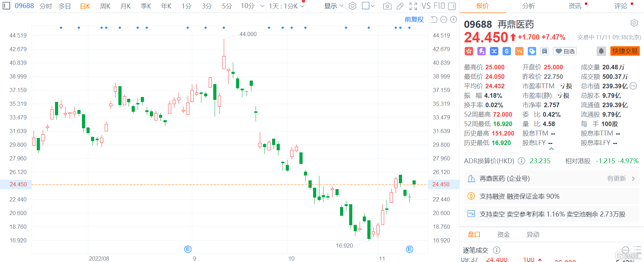Expand 再鼎医药 (企业号) row chevron
Screen dimensions: 644x262
pyautogui.click(x=633, y=179)
